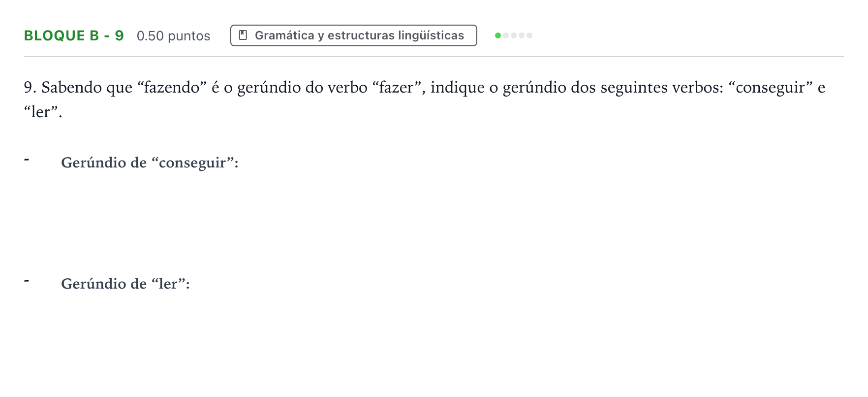This screenshot has height=397, width=868.
Task: Click the BLOQUE B - 9 heading
Action: 74,35
